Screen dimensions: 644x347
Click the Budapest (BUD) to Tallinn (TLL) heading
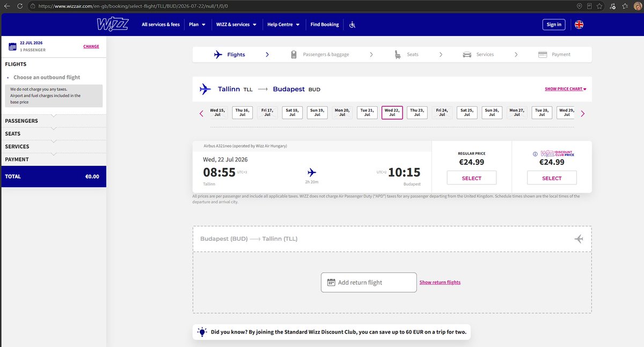[x=248, y=239]
